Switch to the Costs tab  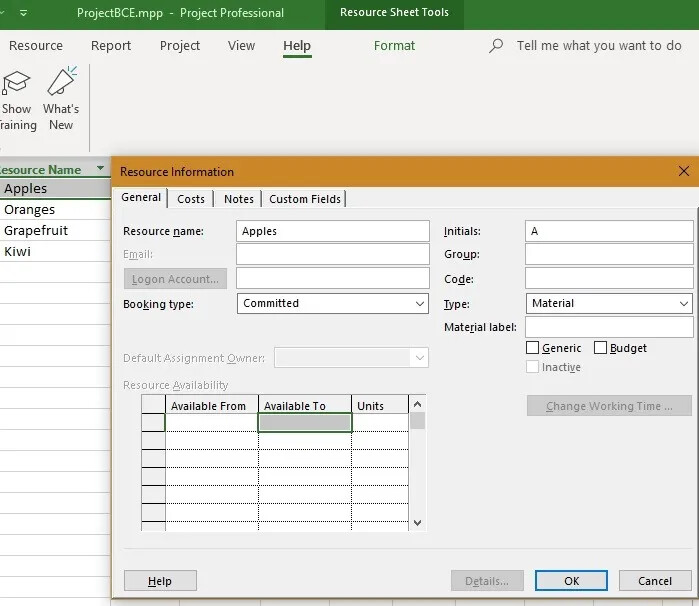[x=191, y=199]
